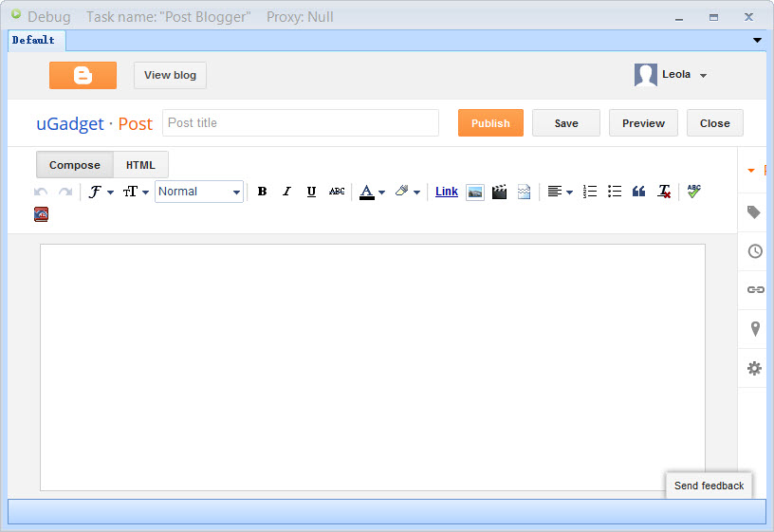Toggle bold formatting

coord(262,192)
